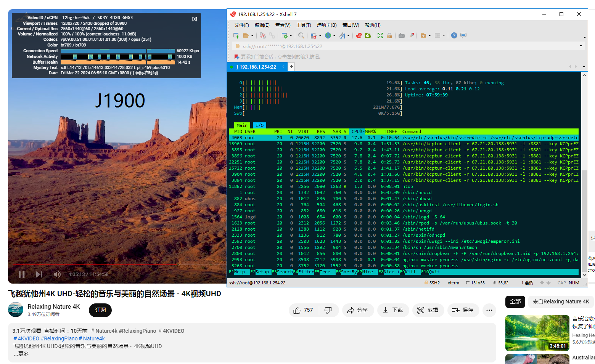Click the pane layout icon in toolbar
The height and width of the screenshot is (364, 595).
pyautogui.click(x=437, y=35)
